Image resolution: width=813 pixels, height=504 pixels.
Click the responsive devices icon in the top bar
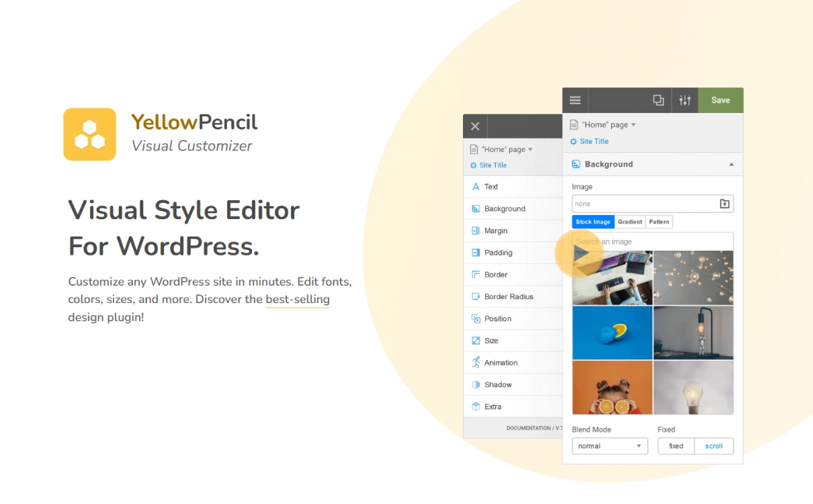[x=658, y=100]
